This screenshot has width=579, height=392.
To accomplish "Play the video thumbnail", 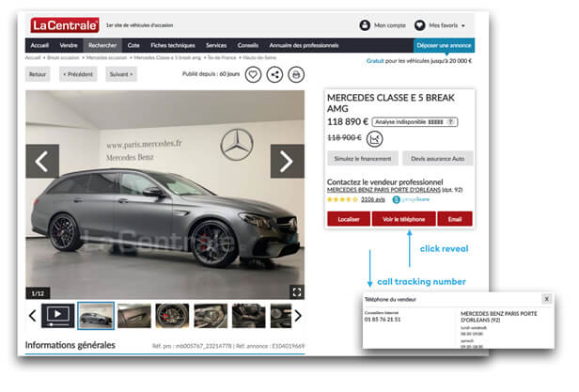I will point(57,315).
